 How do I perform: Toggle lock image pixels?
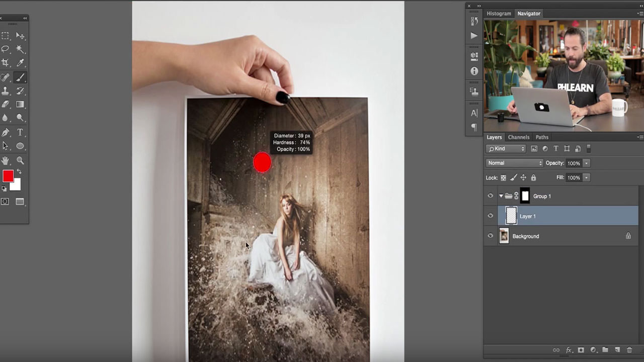(513, 177)
